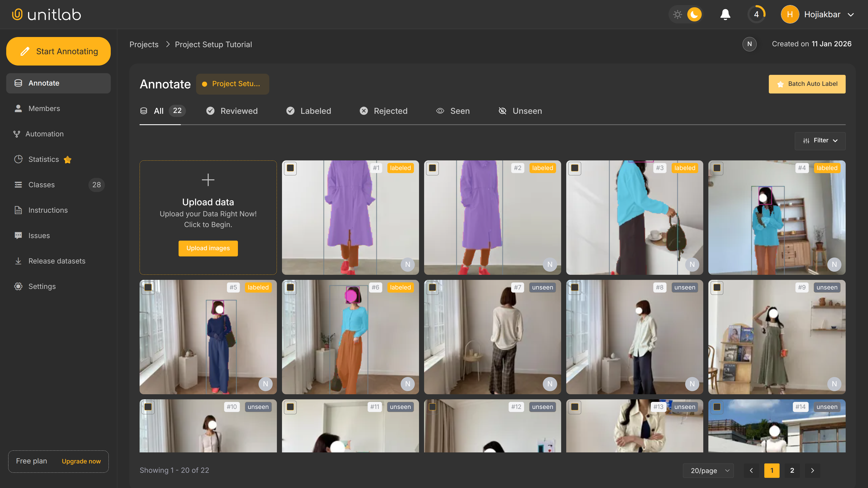
Task: Expand the Filter dropdown
Action: (x=820, y=141)
